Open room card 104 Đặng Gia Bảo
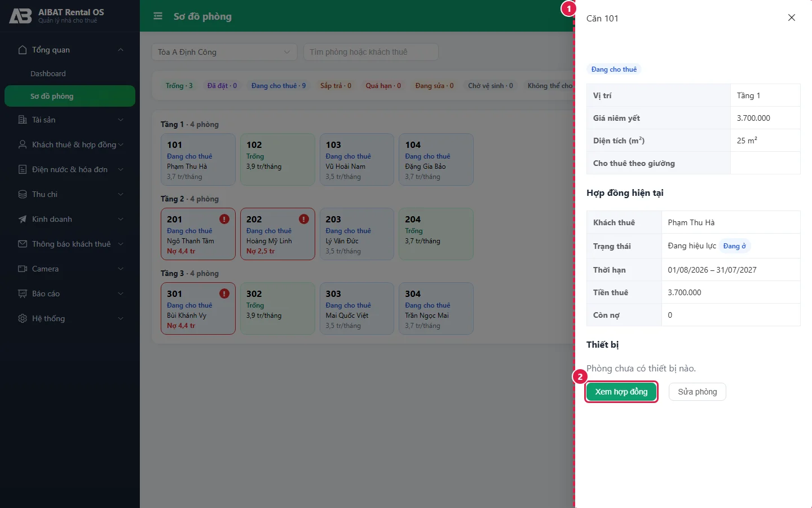This screenshot has height=508, width=812. point(436,160)
